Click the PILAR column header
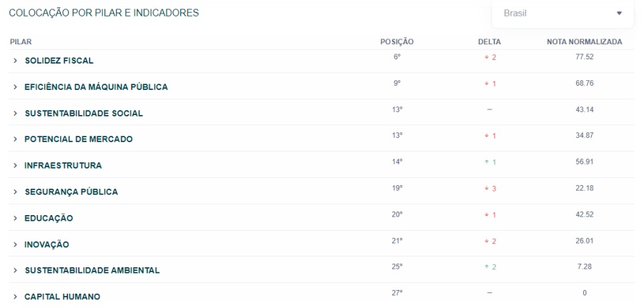 click(21, 42)
